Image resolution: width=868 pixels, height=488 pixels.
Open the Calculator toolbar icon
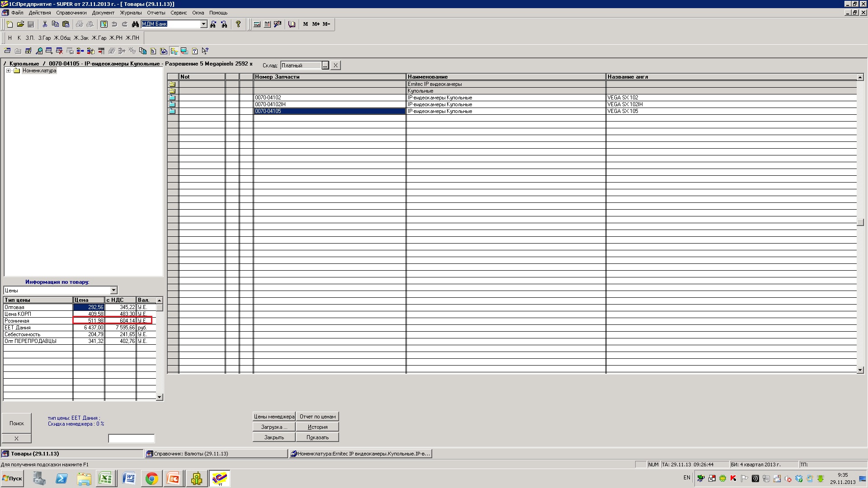click(257, 24)
